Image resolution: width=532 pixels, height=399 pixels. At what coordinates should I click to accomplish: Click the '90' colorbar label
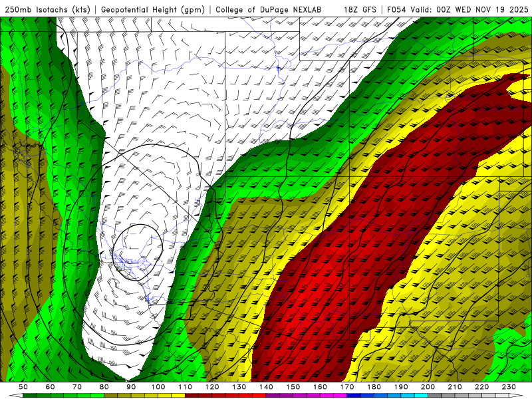point(131,387)
